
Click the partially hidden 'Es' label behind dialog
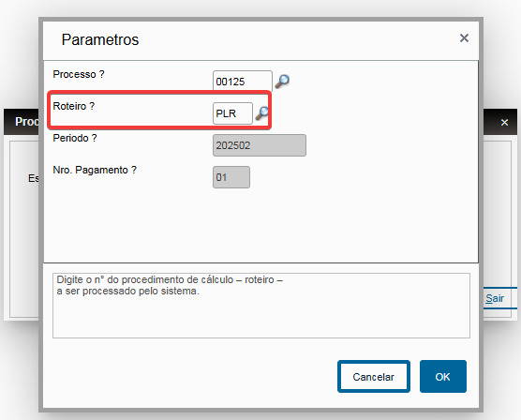[x=34, y=178]
